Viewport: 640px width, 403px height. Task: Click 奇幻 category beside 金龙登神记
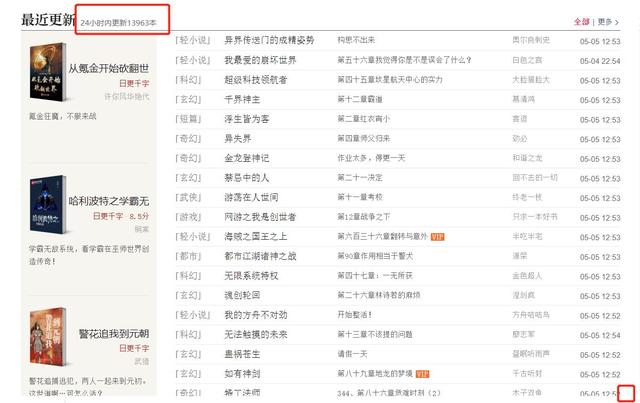pos(188,158)
